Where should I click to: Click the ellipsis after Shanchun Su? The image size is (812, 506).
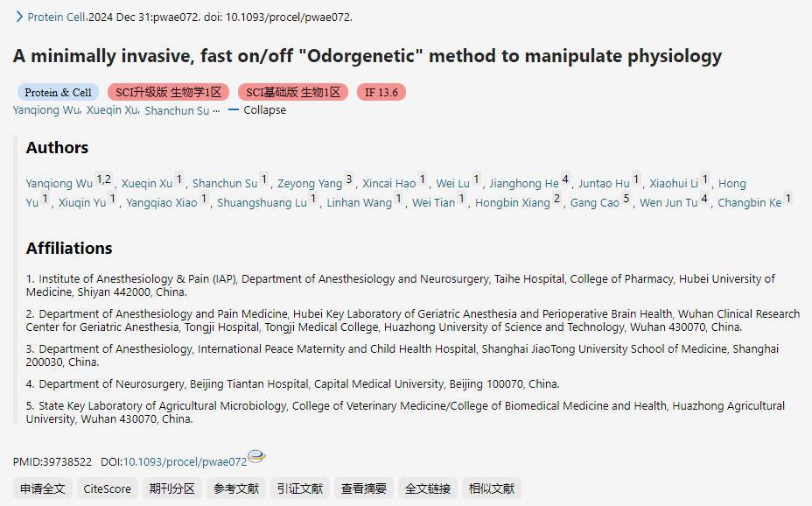pos(216,111)
